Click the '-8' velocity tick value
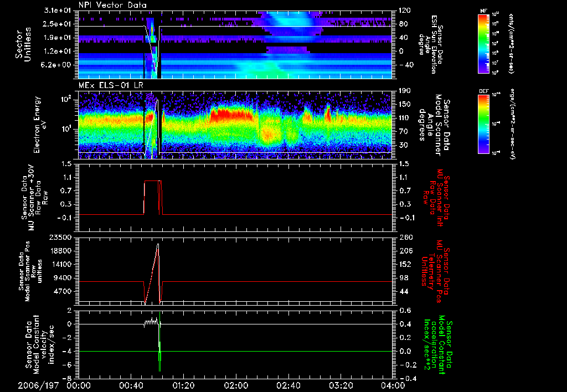Image resolution: width=567 pixels, height=392 pixels. point(67,378)
